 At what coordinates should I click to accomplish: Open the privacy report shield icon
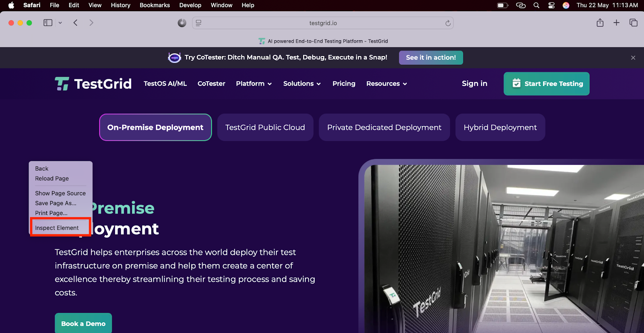pos(182,23)
